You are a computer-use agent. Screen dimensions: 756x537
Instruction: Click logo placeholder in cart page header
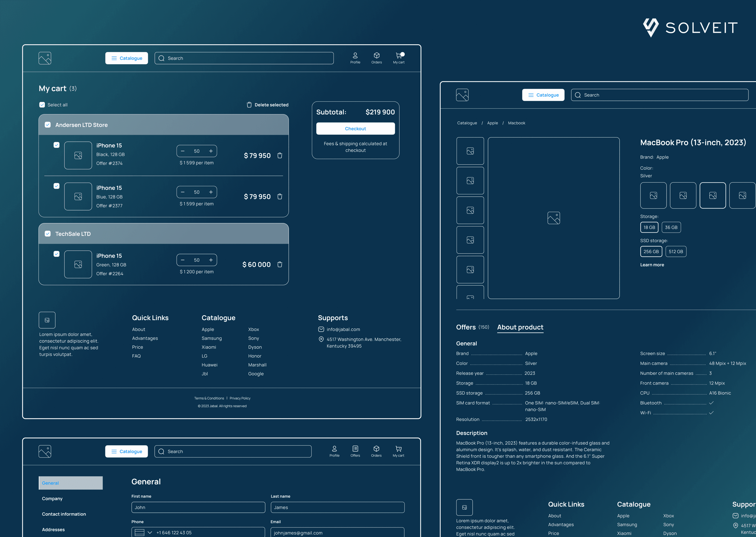click(x=45, y=58)
